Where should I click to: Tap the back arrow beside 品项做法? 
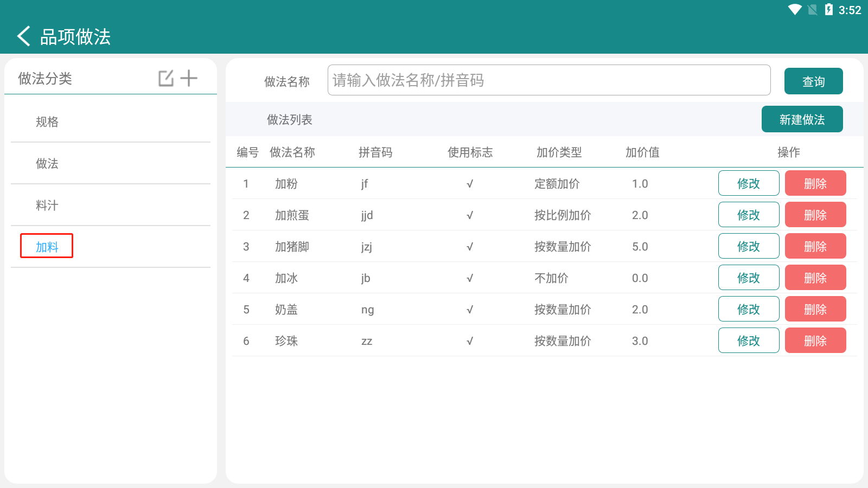[x=24, y=36]
